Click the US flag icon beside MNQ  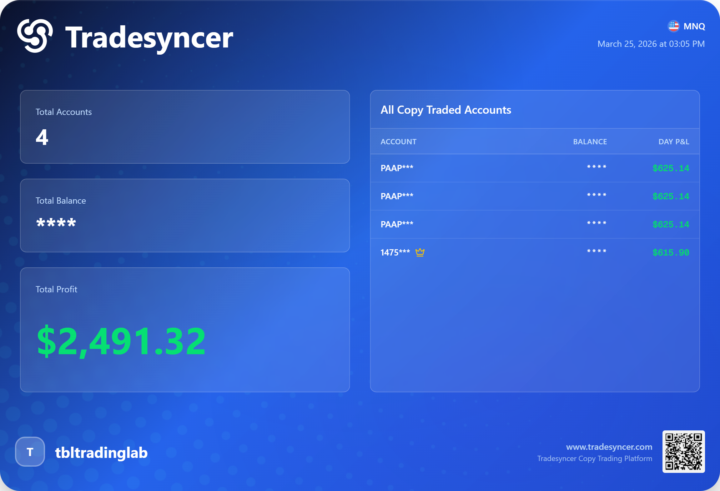coord(673,26)
